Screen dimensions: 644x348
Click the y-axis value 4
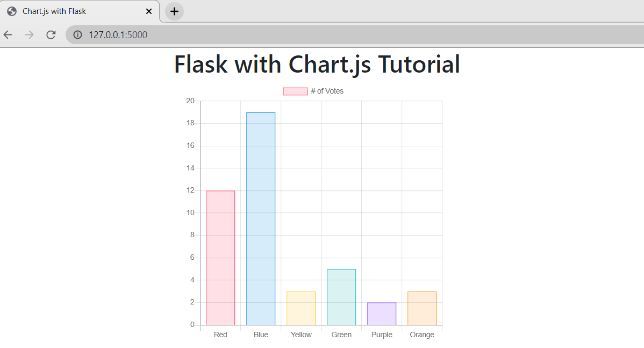pyautogui.click(x=192, y=280)
